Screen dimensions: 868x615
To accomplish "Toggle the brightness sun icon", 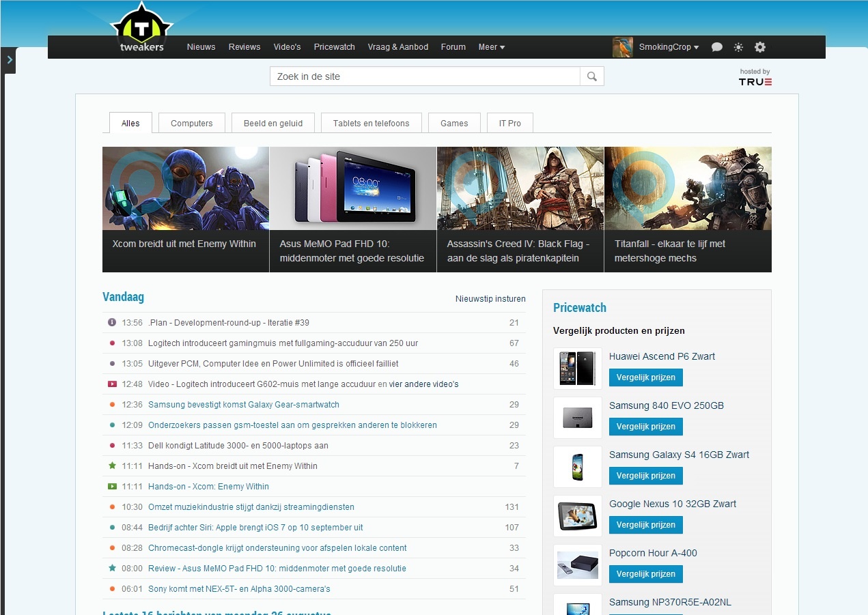I will (738, 47).
